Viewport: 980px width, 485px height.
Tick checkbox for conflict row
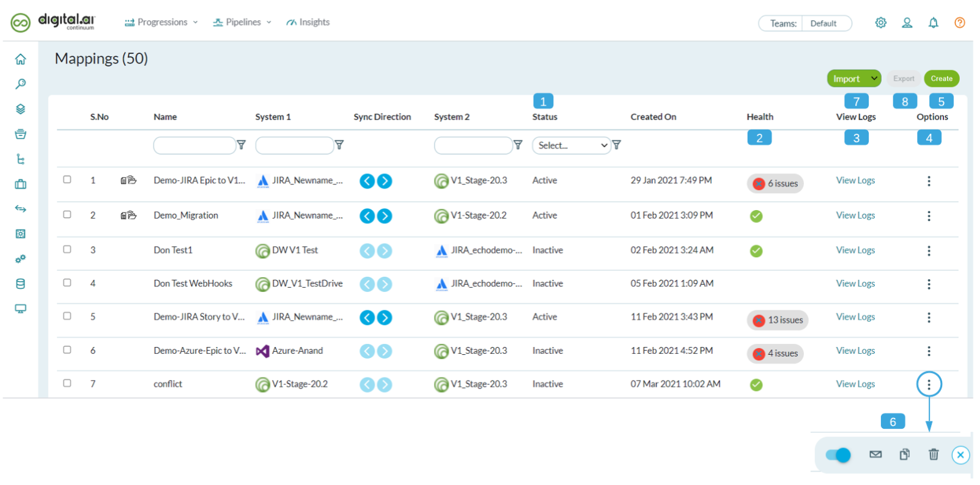67,383
